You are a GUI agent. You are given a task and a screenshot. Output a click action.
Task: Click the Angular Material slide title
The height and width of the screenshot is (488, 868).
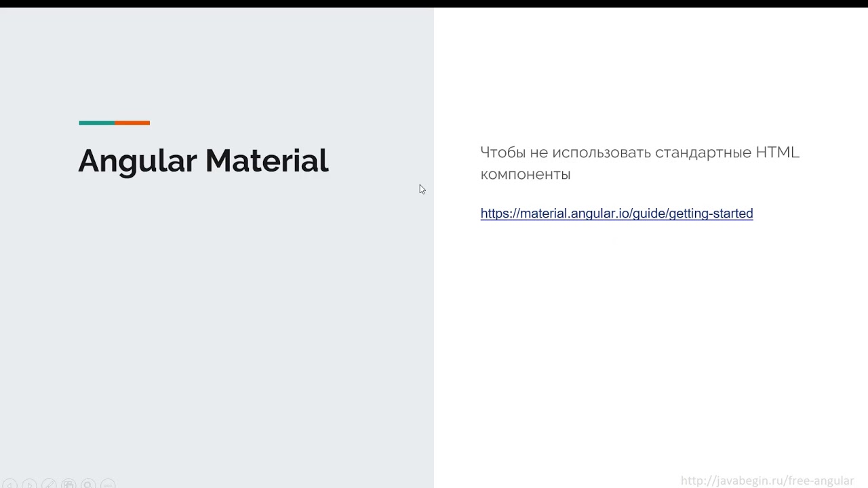pyautogui.click(x=203, y=161)
